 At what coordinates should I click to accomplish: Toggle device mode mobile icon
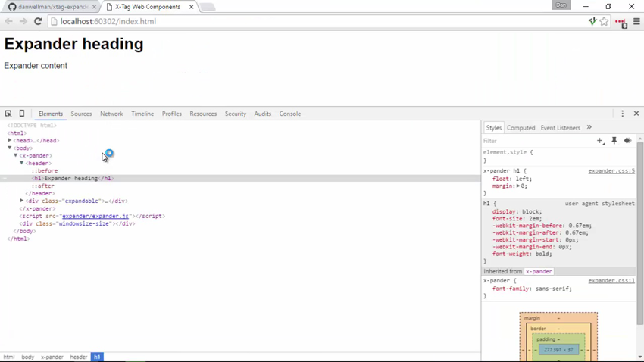click(x=22, y=114)
